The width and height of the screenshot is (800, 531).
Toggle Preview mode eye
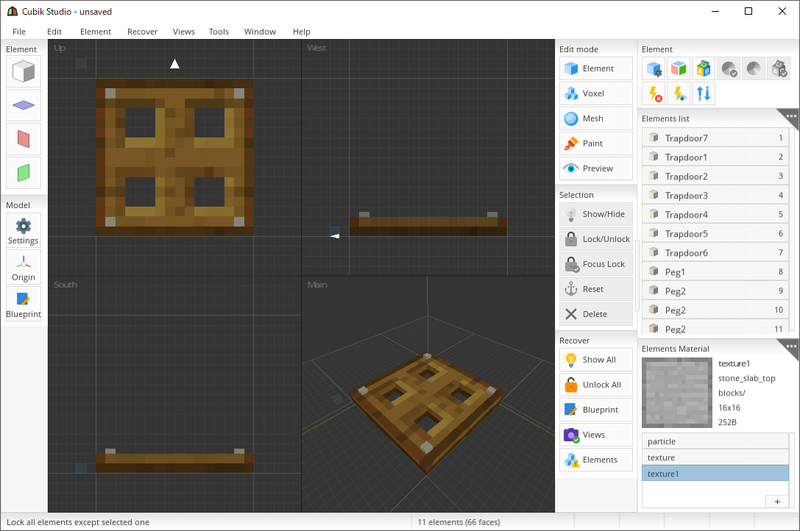(596, 168)
